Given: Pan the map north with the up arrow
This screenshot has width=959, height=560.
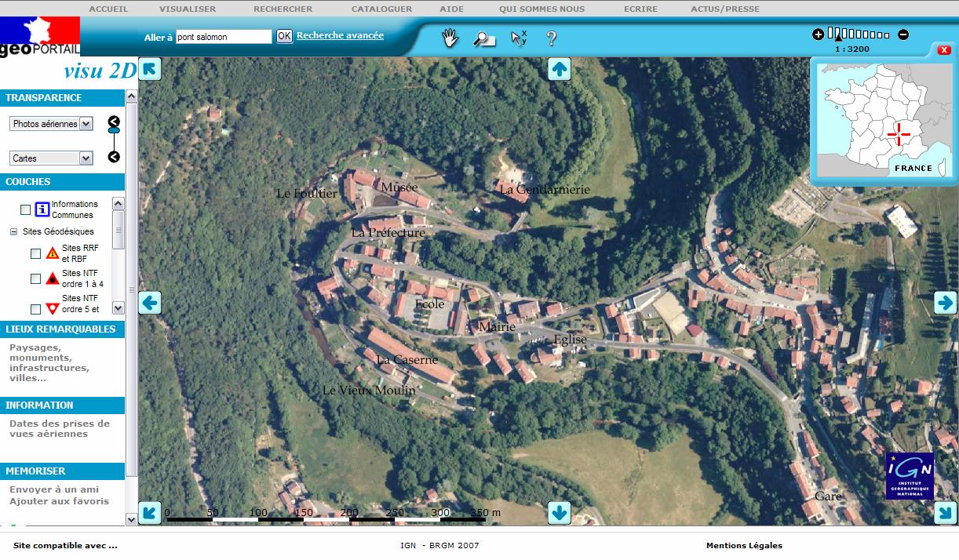Looking at the screenshot, I should tap(559, 69).
